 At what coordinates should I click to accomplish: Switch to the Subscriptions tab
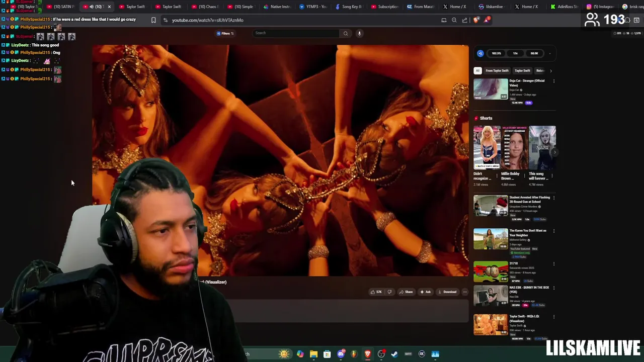(x=385, y=7)
